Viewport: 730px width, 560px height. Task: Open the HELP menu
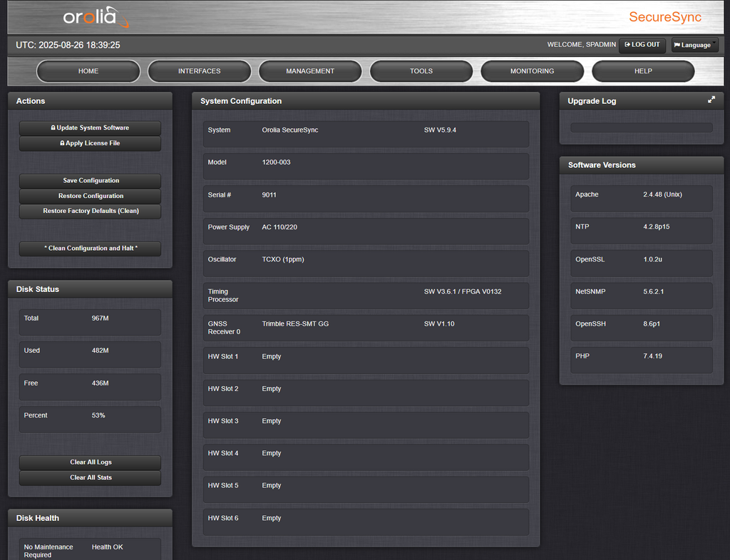point(643,71)
